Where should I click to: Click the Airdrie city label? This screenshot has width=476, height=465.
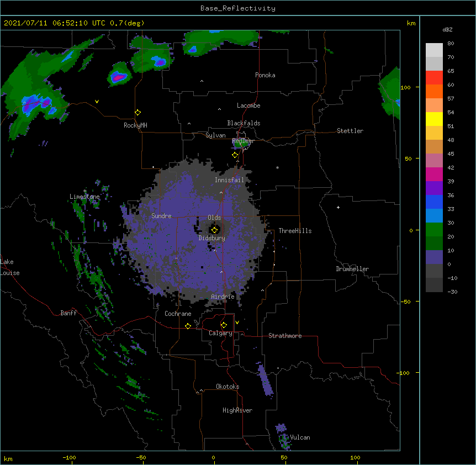click(223, 297)
